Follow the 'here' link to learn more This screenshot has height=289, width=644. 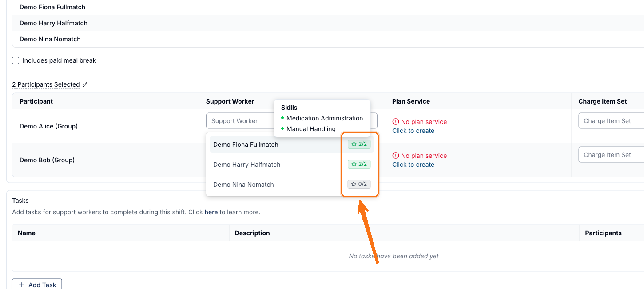211,212
